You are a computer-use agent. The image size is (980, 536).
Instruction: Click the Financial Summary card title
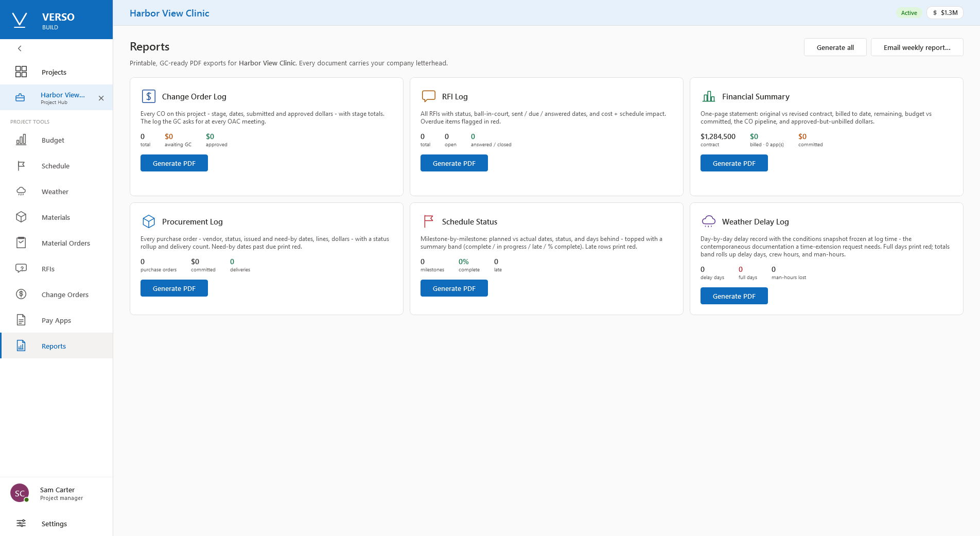coord(756,96)
